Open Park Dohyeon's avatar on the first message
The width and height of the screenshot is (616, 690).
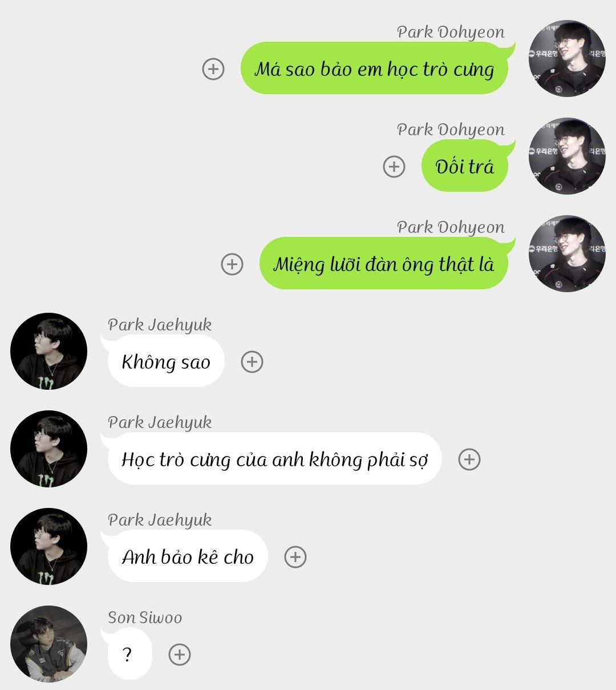click(x=567, y=59)
